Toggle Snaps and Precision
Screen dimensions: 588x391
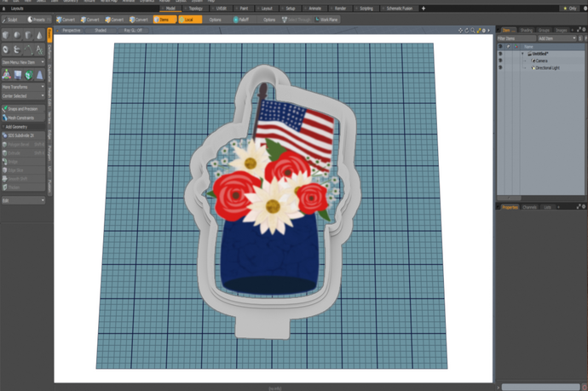pos(23,109)
